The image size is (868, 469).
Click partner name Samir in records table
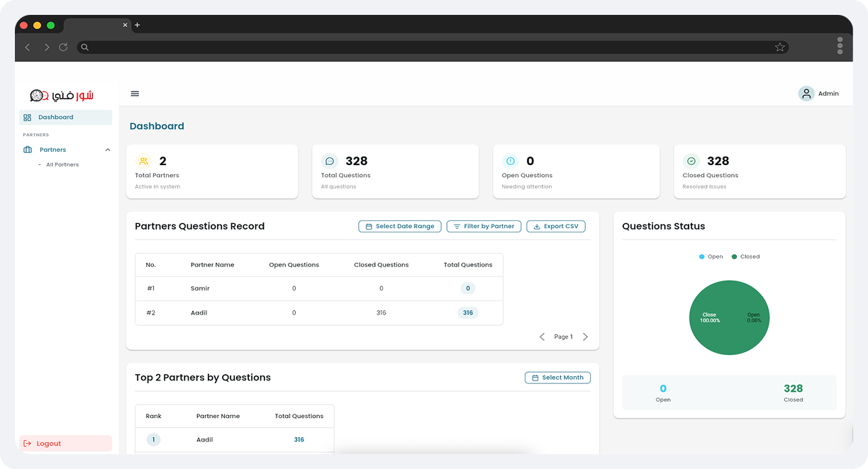coord(200,288)
